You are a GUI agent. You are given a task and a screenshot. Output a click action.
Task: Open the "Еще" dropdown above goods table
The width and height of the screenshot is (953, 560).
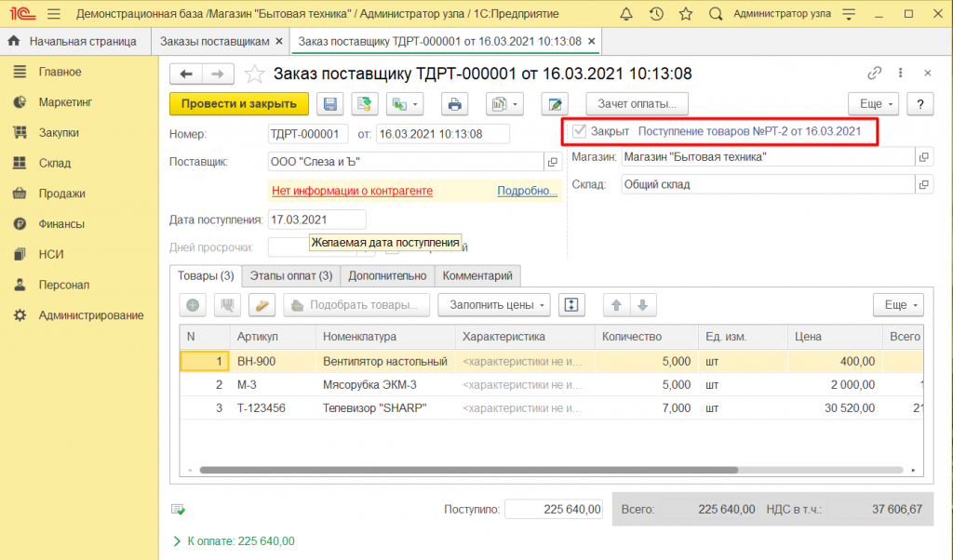coord(897,305)
